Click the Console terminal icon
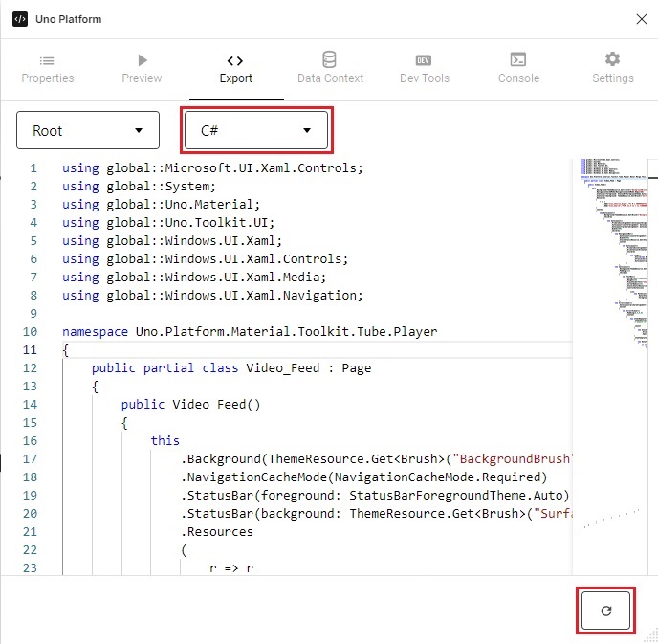 tap(518, 60)
